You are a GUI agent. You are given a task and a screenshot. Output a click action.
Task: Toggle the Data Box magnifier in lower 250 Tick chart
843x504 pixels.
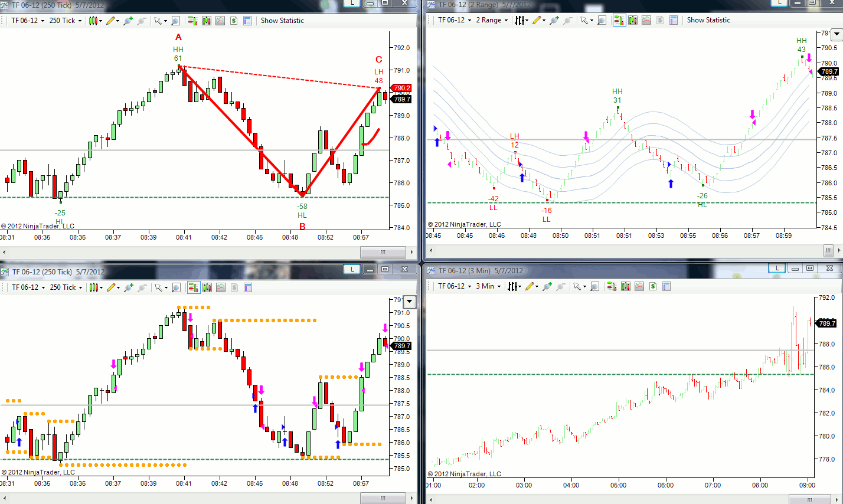pos(176,287)
